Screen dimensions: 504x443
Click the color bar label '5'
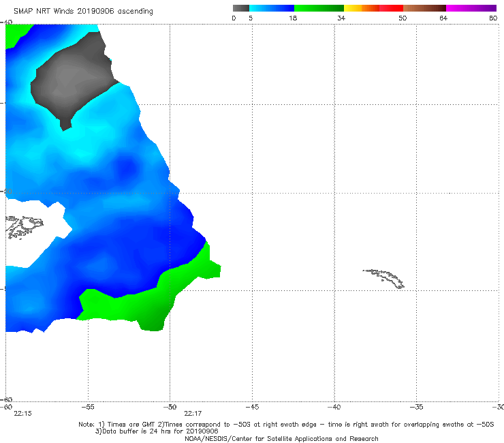pyautogui.click(x=251, y=18)
